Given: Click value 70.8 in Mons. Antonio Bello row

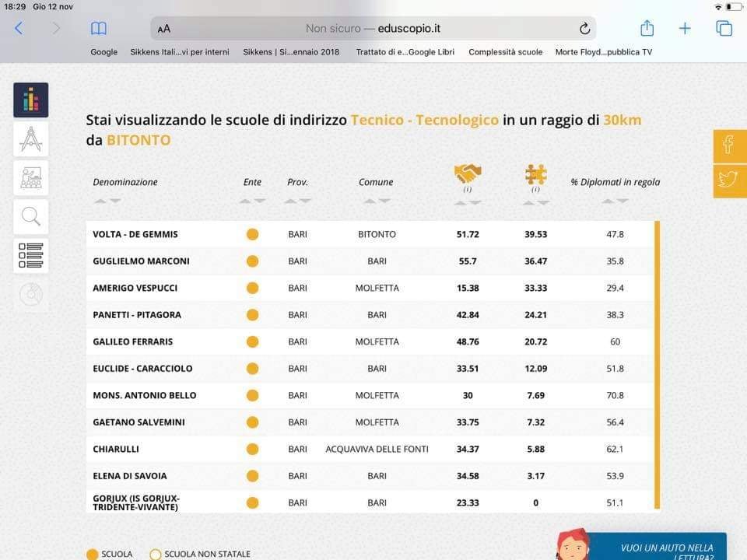Looking at the screenshot, I should pyautogui.click(x=615, y=395).
